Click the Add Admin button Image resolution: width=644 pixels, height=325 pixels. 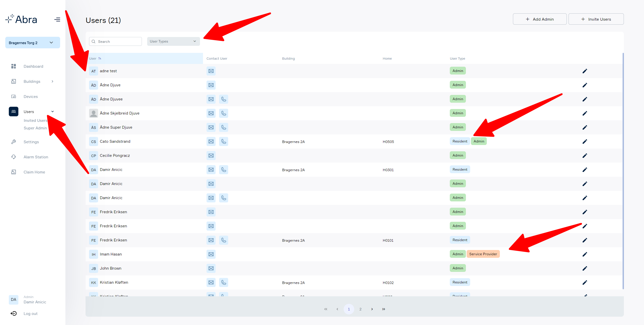point(540,19)
